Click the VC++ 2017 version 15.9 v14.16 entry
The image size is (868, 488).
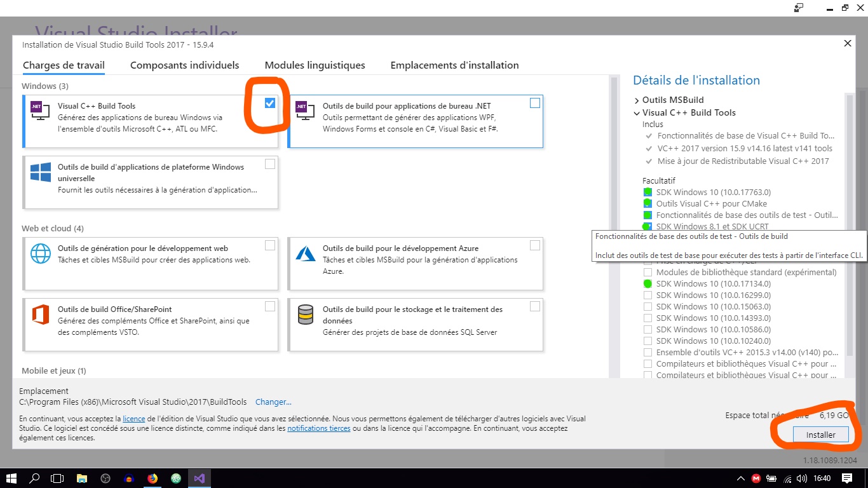745,148
